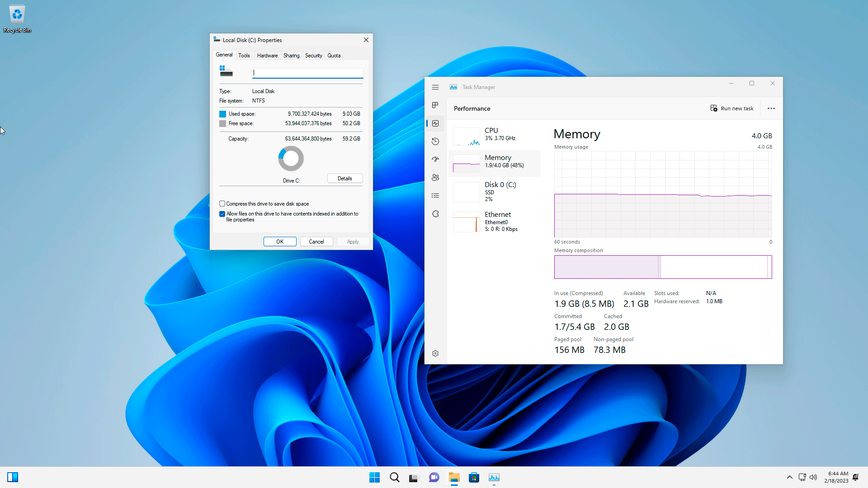This screenshot has height=488, width=868.
Task: Open Microsoft Store from taskbar
Action: (474, 477)
